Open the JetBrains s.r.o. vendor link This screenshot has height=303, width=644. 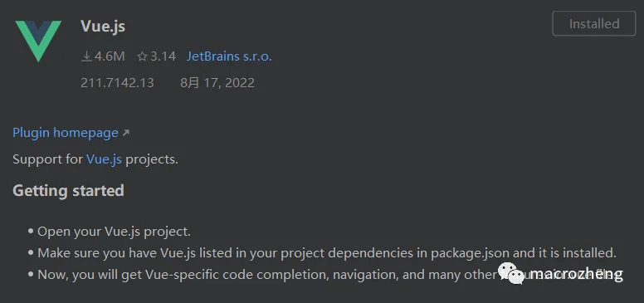(229, 56)
